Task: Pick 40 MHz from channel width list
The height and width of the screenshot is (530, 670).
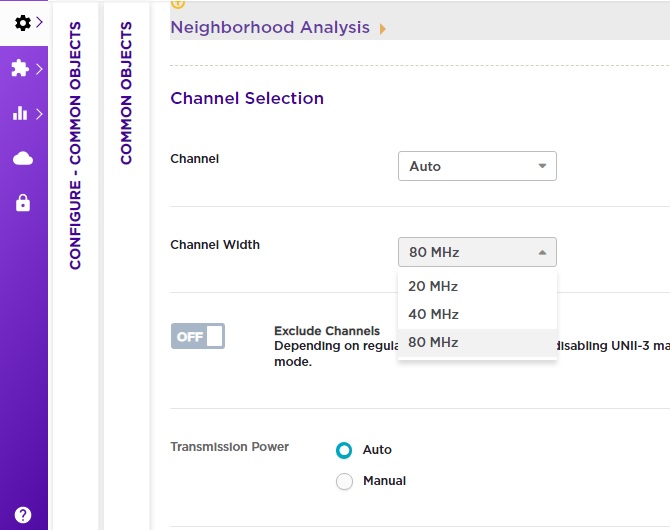Action: tap(433, 314)
